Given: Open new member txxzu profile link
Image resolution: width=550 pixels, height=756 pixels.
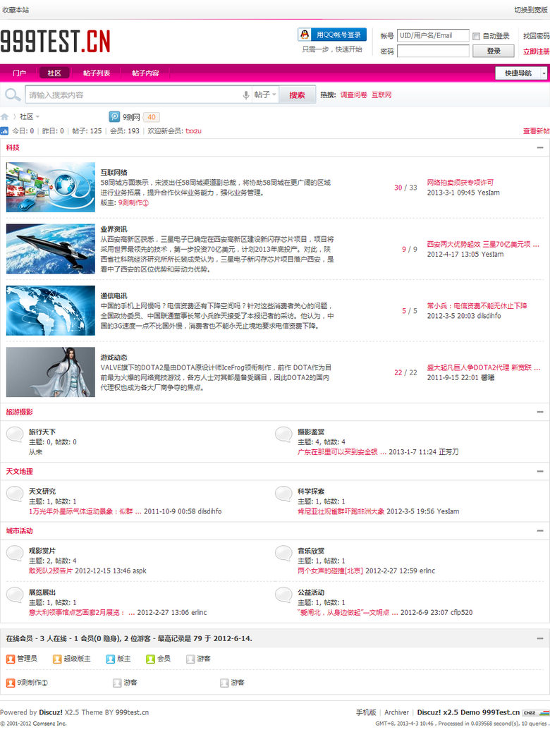Looking at the screenshot, I should pos(193,130).
